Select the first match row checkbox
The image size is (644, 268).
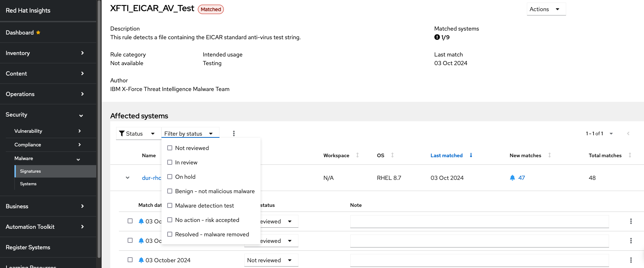[130, 221]
